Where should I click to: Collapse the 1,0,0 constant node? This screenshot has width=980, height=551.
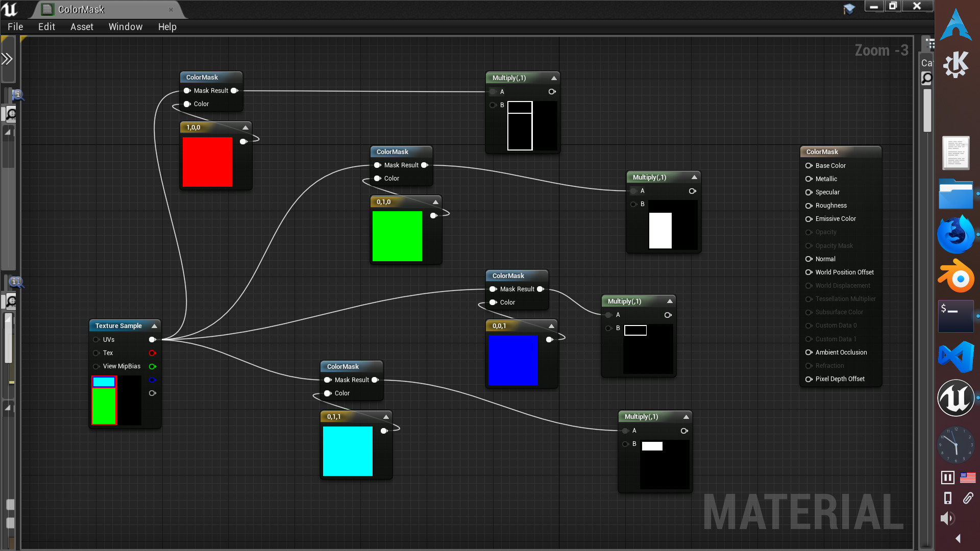pyautogui.click(x=245, y=127)
